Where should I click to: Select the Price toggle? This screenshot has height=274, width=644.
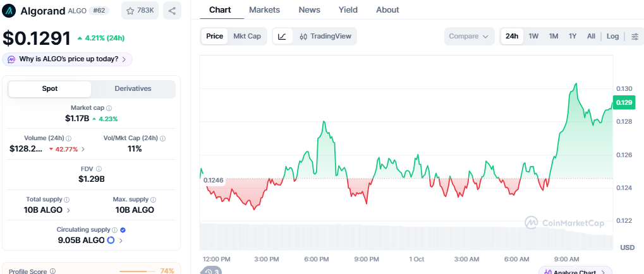coord(214,36)
